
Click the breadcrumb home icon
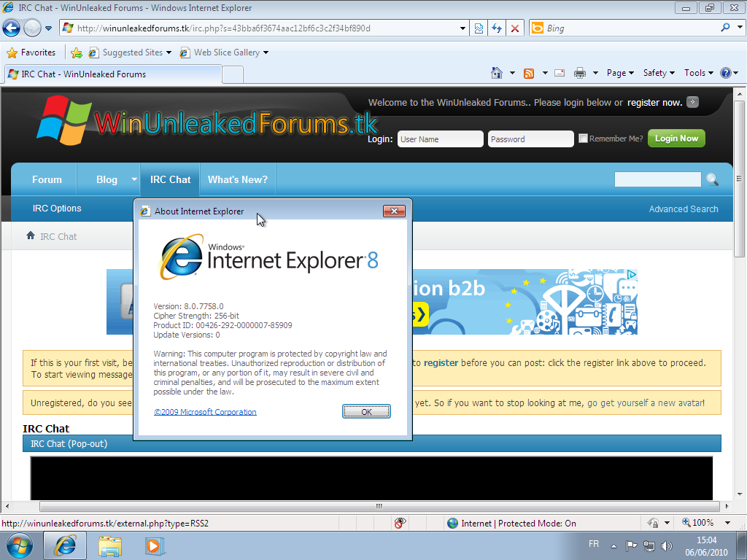click(x=31, y=236)
